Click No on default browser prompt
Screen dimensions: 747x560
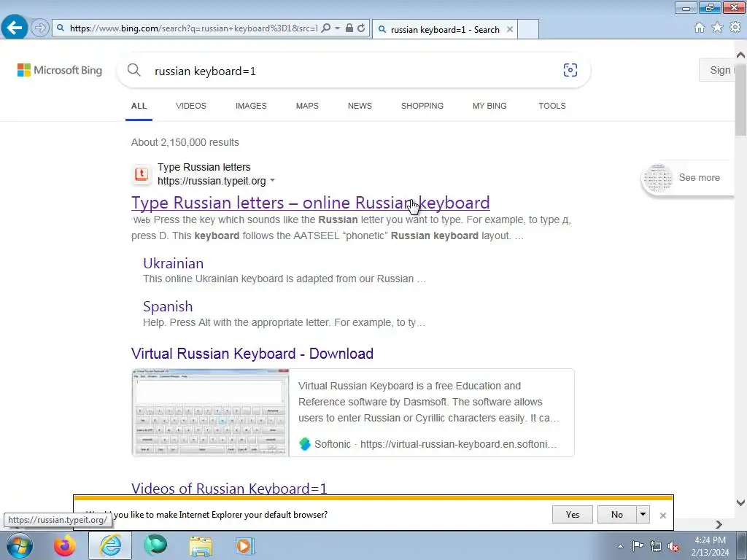[x=617, y=514]
